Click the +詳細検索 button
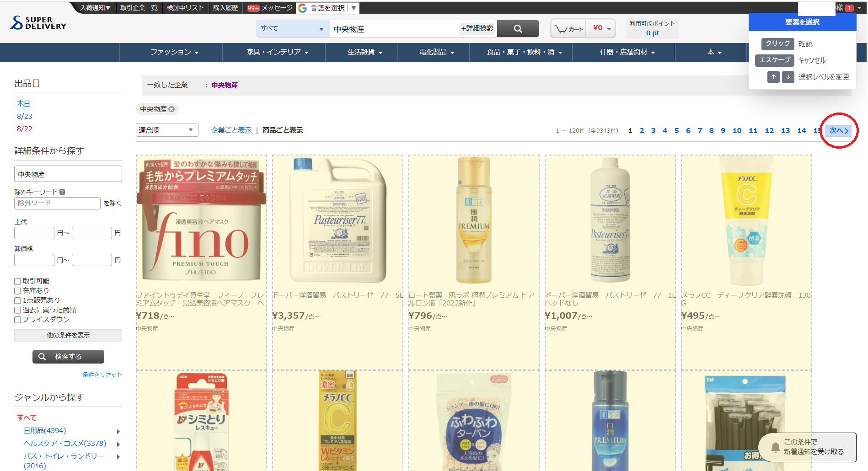Image resolution: width=868 pixels, height=471 pixels. [x=477, y=28]
